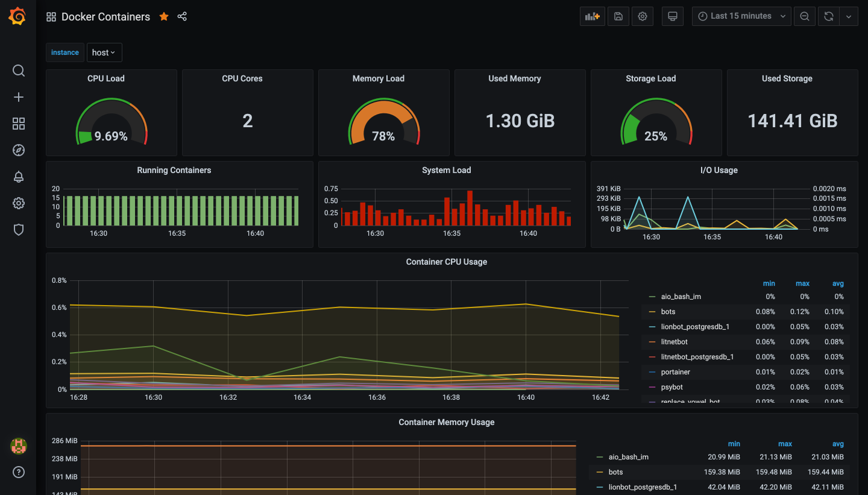Click the Docker Containers dashboard title
The width and height of the screenshot is (868, 495).
point(105,17)
